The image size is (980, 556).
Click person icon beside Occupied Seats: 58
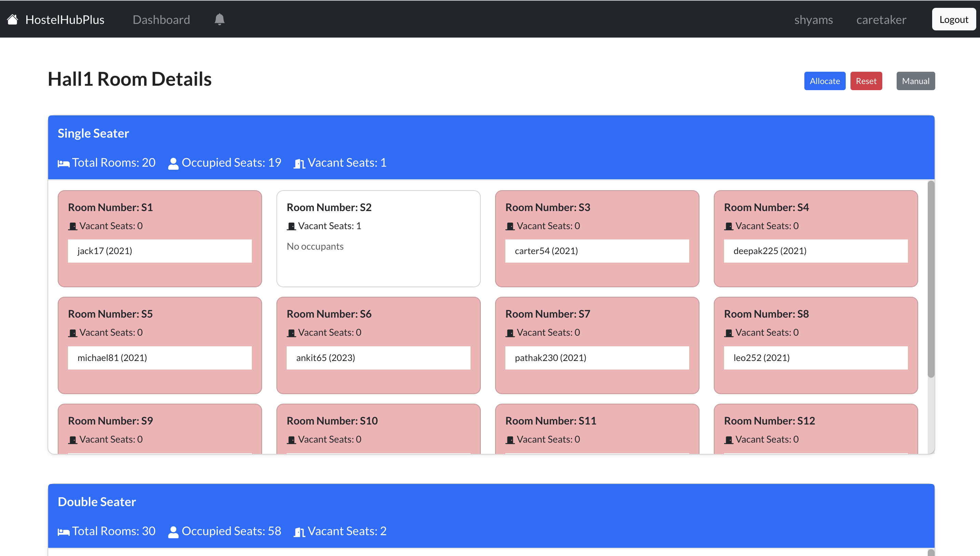coord(173,532)
